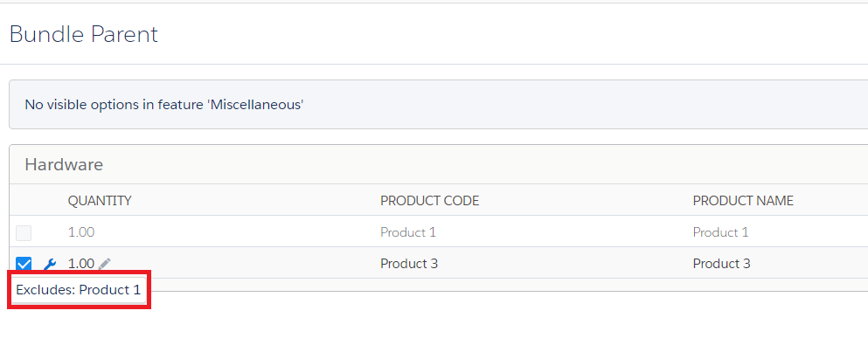This screenshot has height=352, width=868.
Task: Click the greyed 1.00 quantity of Product 1
Action: pos(80,232)
